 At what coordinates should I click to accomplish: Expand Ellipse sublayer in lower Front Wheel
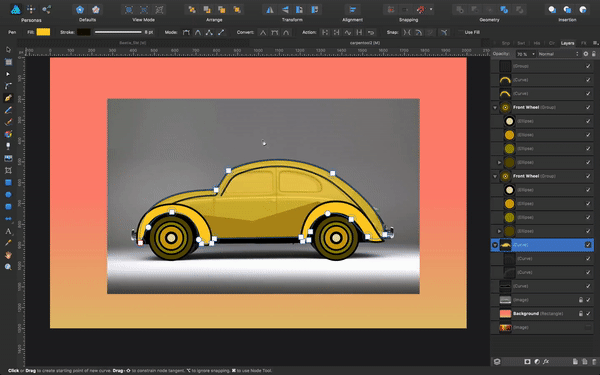499,231
